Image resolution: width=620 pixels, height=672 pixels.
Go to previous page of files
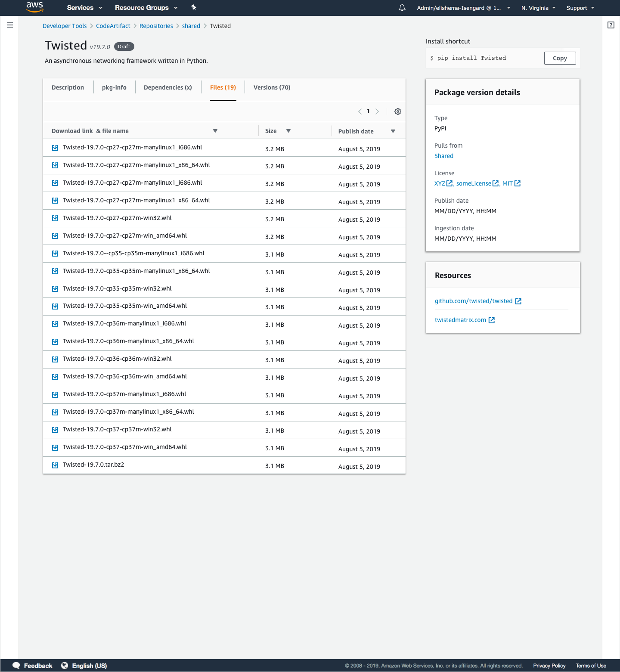[x=360, y=111]
